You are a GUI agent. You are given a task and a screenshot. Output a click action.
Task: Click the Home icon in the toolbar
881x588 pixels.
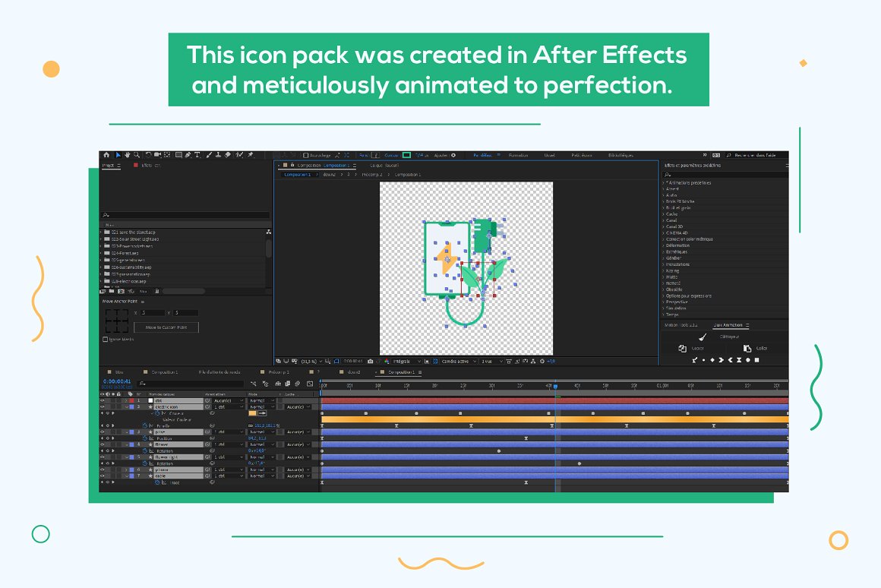(106, 155)
